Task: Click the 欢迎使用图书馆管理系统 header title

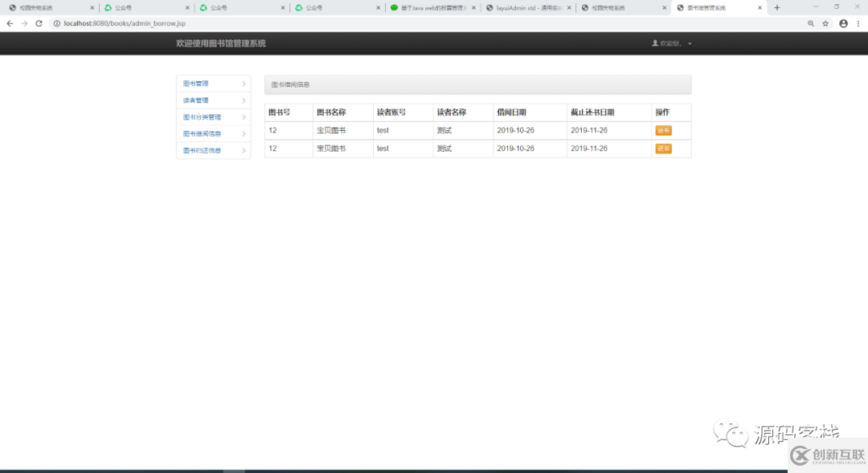Action: 221,43
